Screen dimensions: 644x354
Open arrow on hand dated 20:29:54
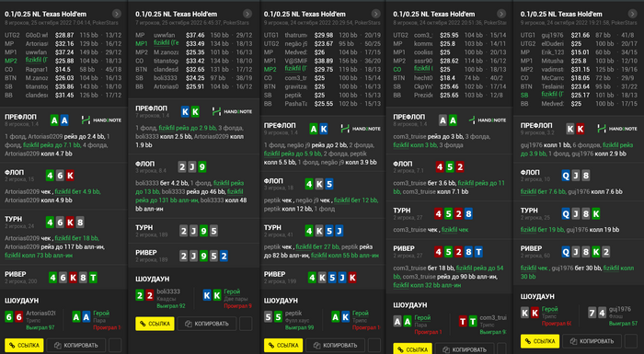click(x=375, y=14)
